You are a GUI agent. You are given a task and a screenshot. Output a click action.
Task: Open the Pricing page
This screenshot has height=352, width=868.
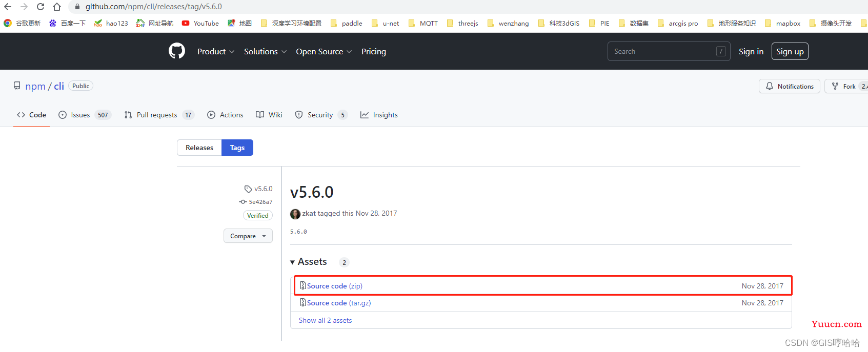[x=374, y=51]
